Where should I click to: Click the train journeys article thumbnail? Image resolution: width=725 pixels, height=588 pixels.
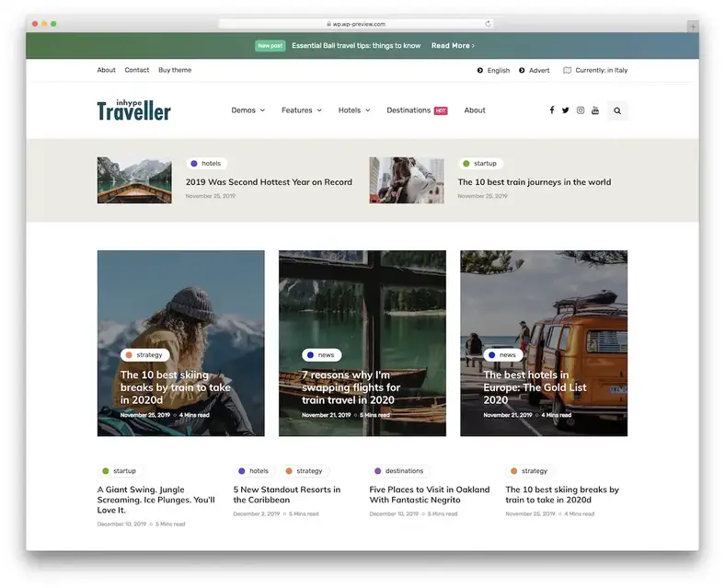point(407,180)
